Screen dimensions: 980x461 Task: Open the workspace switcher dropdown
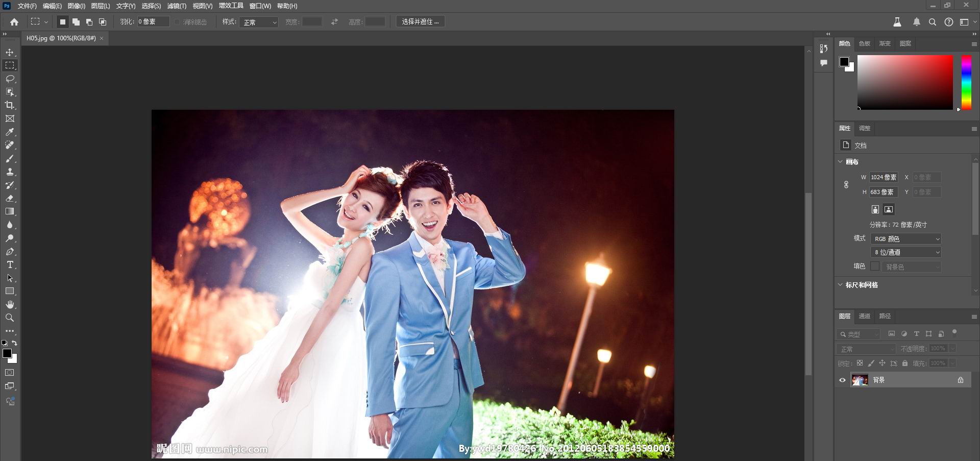[968, 22]
